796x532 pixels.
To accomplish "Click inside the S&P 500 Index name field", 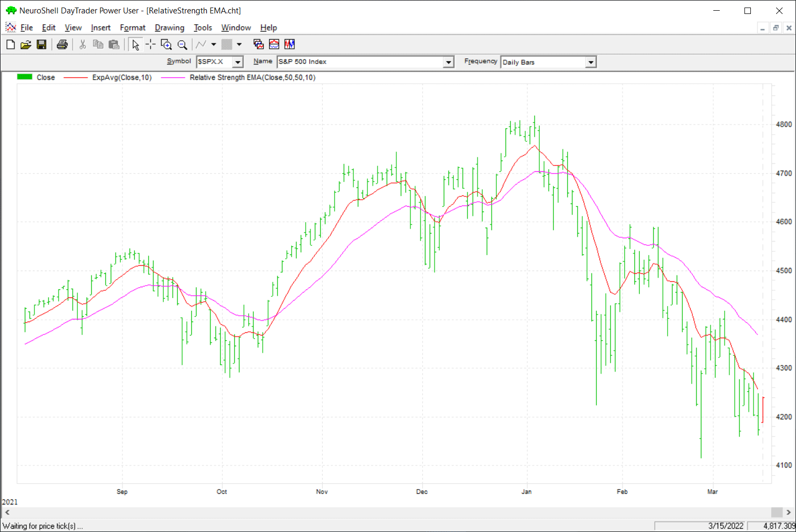I will pos(360,62).
